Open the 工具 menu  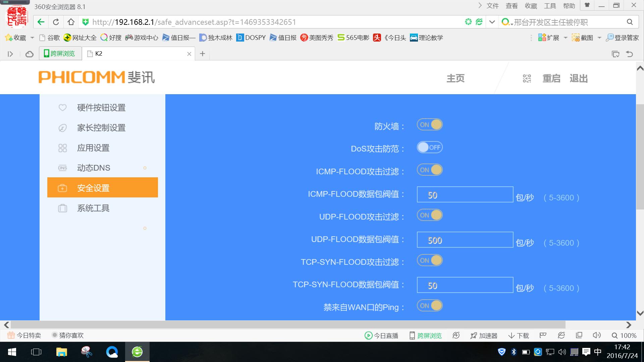[550, 5]
